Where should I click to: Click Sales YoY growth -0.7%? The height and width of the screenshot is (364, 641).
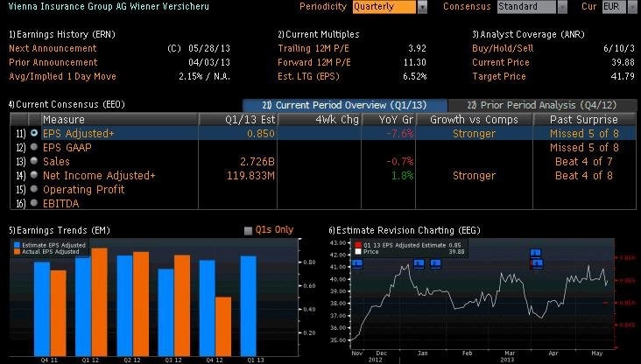click(400, 161)
